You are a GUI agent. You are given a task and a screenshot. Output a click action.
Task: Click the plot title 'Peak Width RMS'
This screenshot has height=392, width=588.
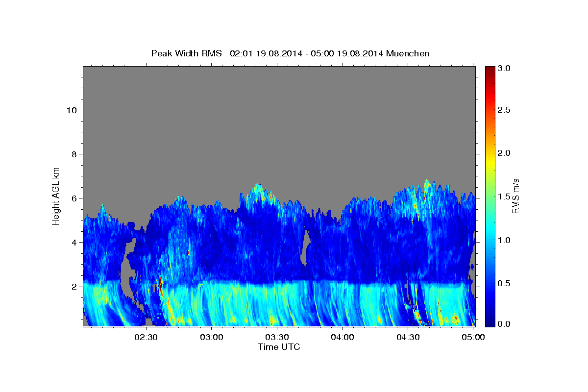pos(187,53)
